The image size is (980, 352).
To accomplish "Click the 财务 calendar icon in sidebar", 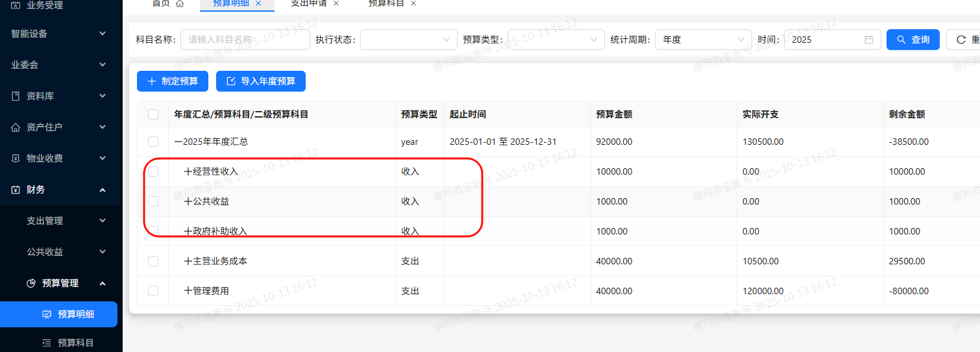I will coord(16,190).
